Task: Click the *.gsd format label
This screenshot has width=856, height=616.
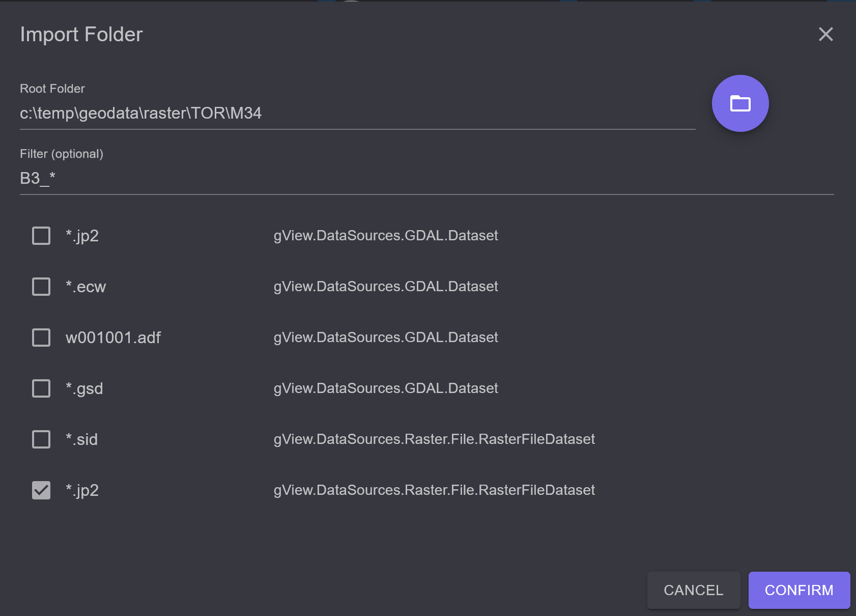Action: click(84, 388)
